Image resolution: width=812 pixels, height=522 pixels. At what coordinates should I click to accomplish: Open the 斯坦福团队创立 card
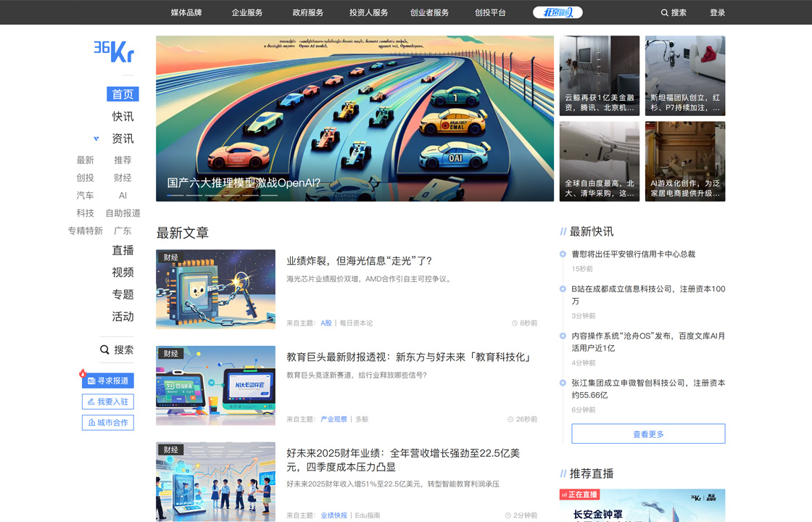pos(685,75)
